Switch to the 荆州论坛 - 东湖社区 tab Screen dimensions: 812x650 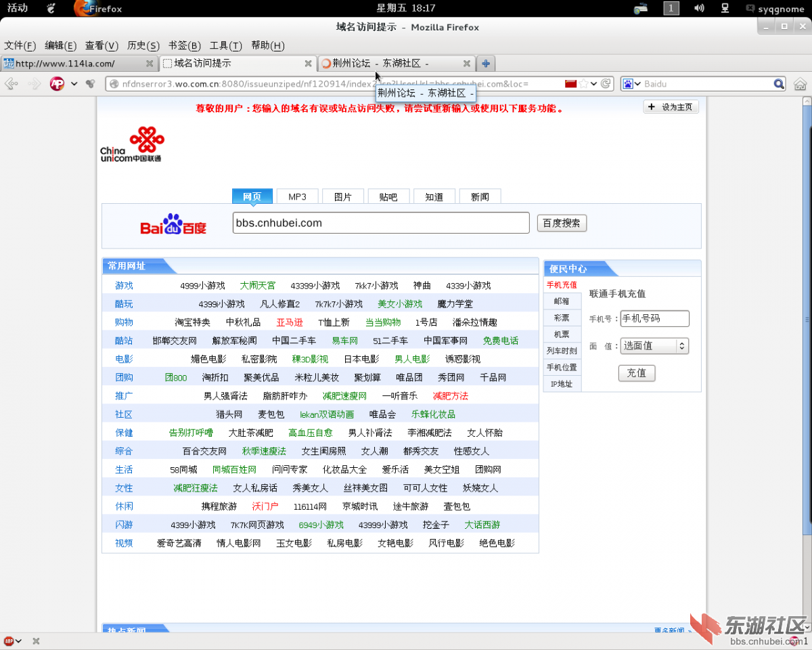tap(396, 64)
